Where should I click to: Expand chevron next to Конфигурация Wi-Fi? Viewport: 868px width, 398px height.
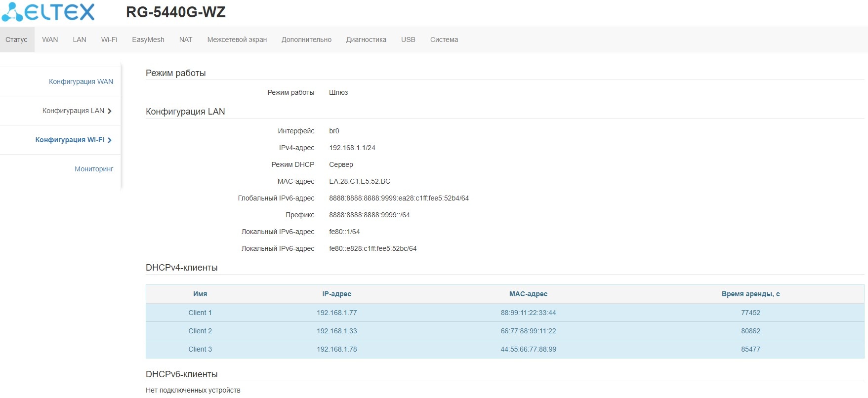pos(110,140)
